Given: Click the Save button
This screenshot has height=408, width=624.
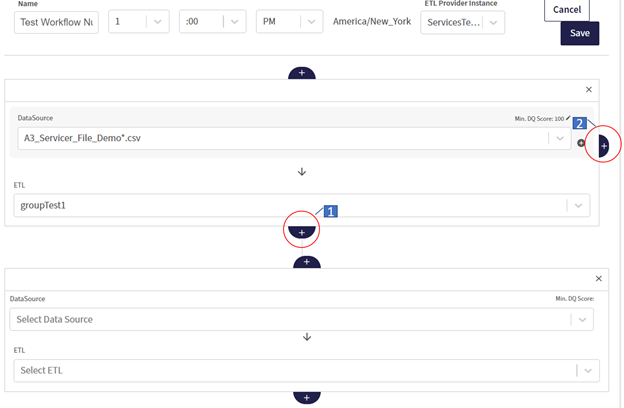Looking at the screenshot, I should coord(579,33).
